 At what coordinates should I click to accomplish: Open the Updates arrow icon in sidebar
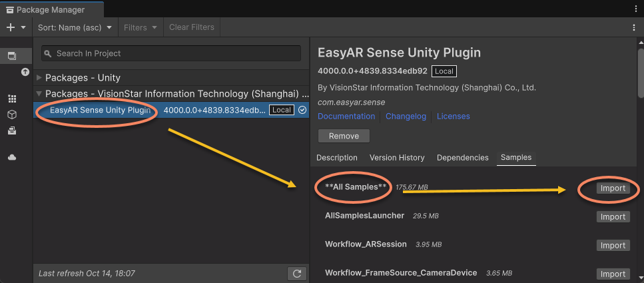click(25, 71)
